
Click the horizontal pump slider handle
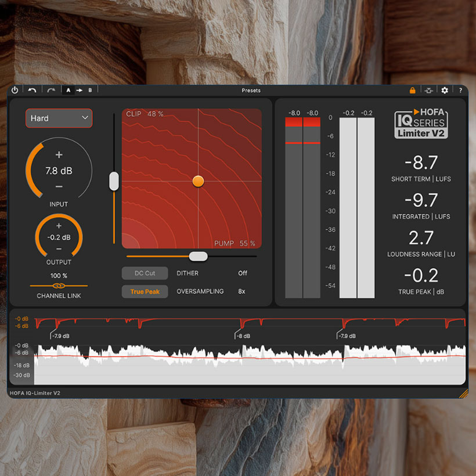click(x=198, y=256)
